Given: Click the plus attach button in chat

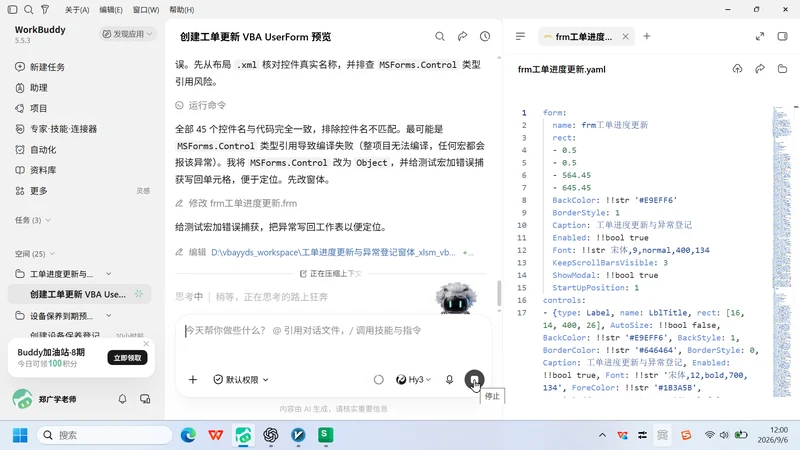Looking at the screenshot, I should (193, 380).
